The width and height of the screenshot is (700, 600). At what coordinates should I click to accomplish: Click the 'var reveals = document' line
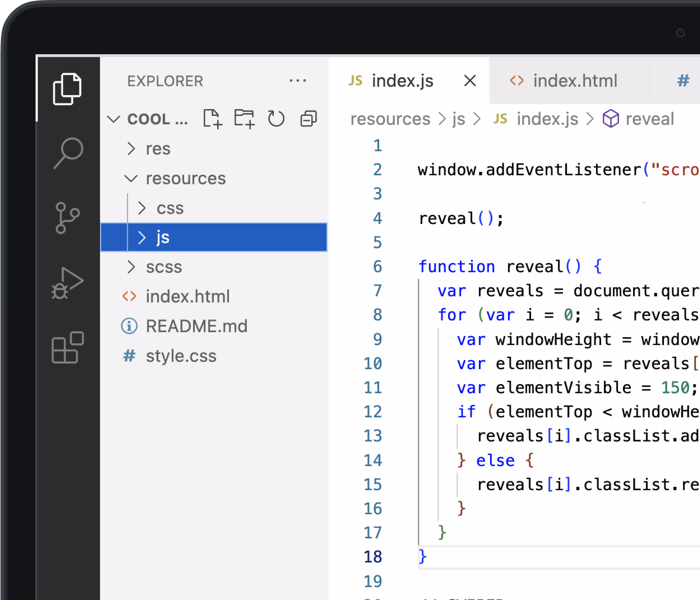click(x=568, y=291)
